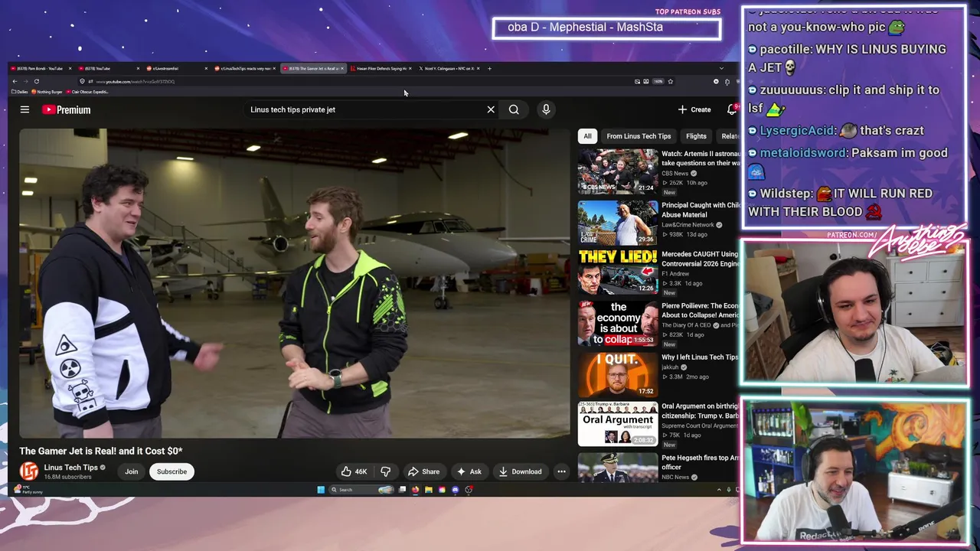Go to the YouTube Premium home logo

[67, 109]
